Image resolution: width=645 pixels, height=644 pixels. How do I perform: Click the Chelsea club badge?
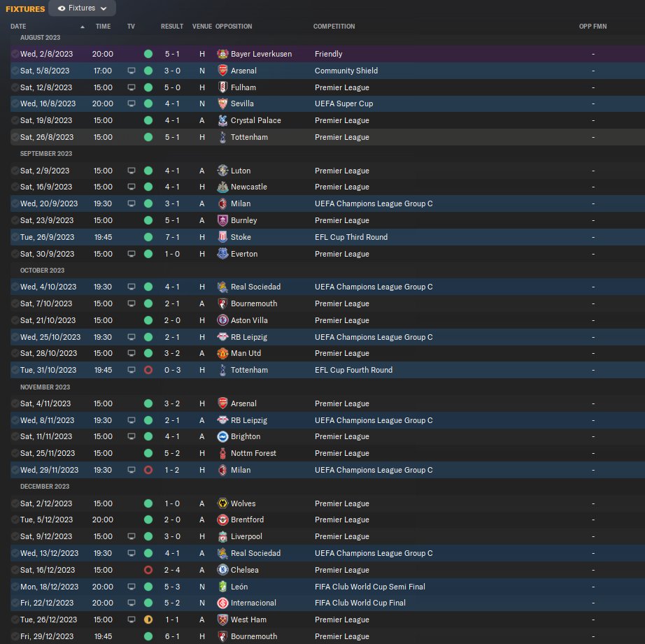point(222,570)
